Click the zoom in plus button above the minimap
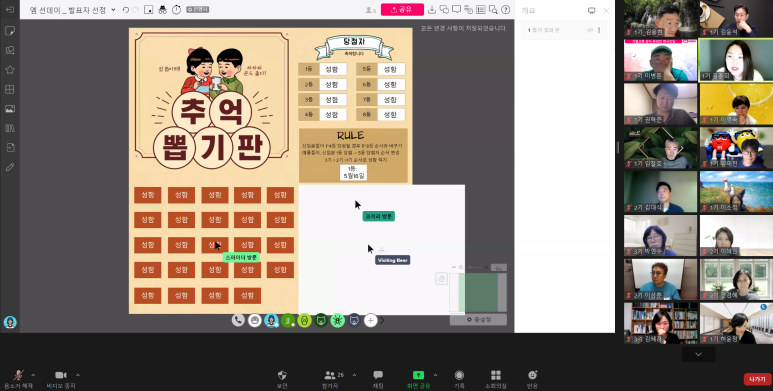This screenshot has height=391, width=773. [486, 267]
